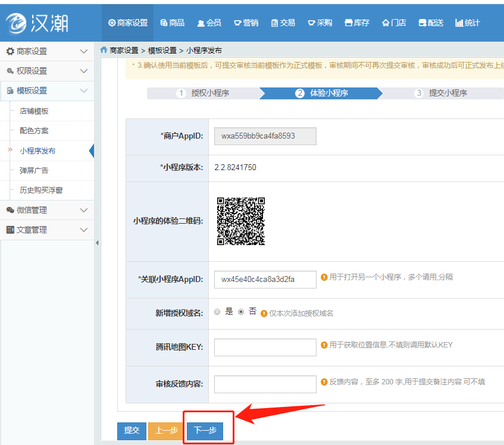Click the 会员 person icon
504x445 pixels.
[x=201, y=23]
